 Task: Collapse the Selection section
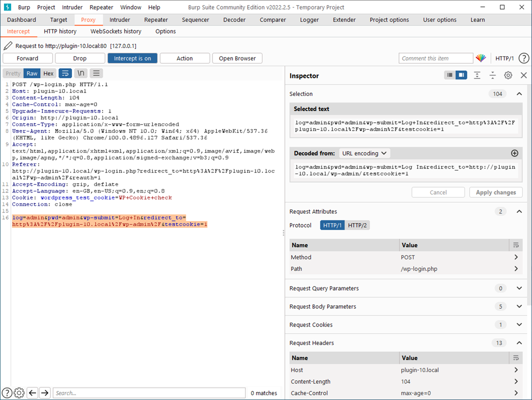[x=519, y=93]
